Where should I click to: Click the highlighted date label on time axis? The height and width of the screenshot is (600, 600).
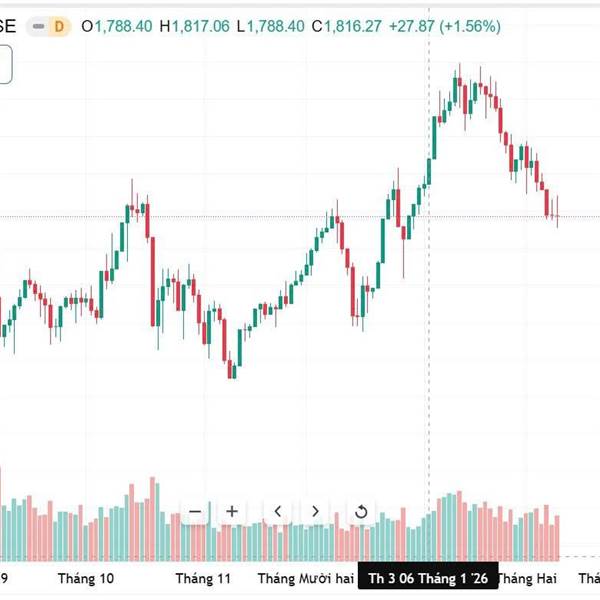(428, 578)
